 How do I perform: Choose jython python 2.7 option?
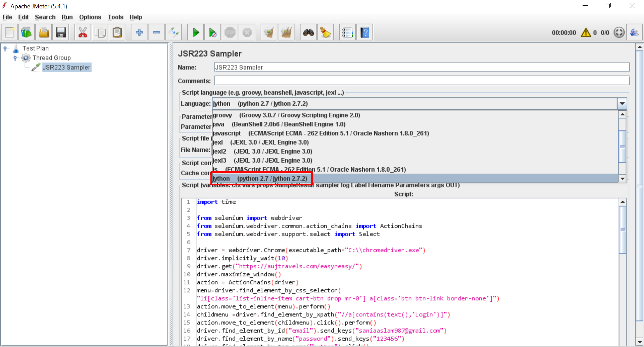tap(415, 179)
